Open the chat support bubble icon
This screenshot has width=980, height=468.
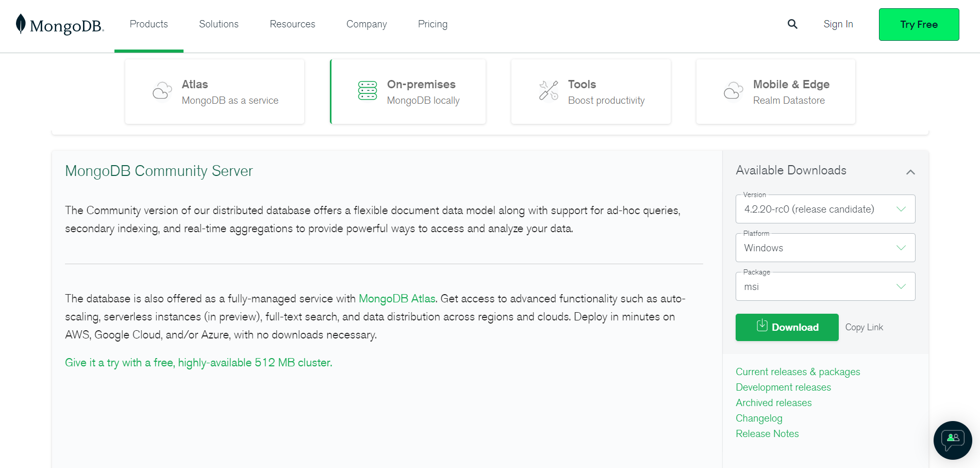coord(953,440)
